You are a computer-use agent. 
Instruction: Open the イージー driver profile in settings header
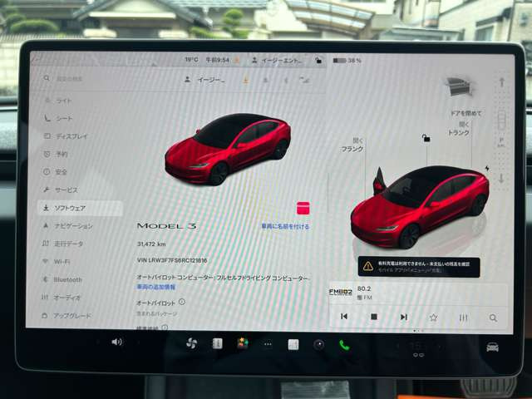[x=204, y=80]
